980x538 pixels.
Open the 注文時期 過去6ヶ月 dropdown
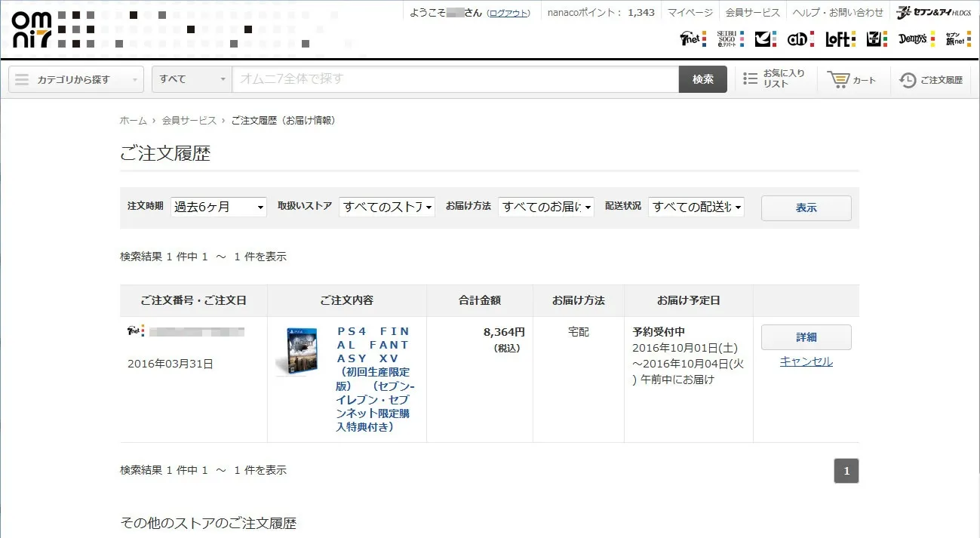[219, 207]
